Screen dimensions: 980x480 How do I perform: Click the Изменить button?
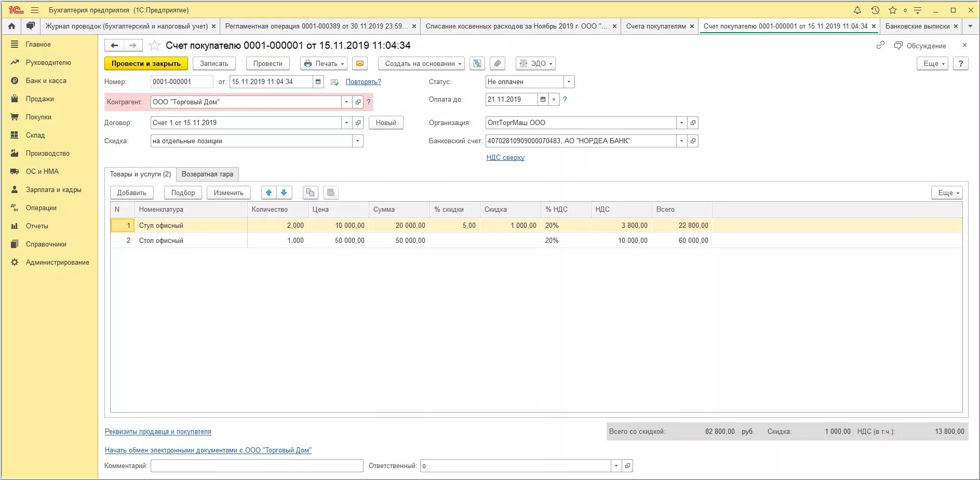(229, 193)
